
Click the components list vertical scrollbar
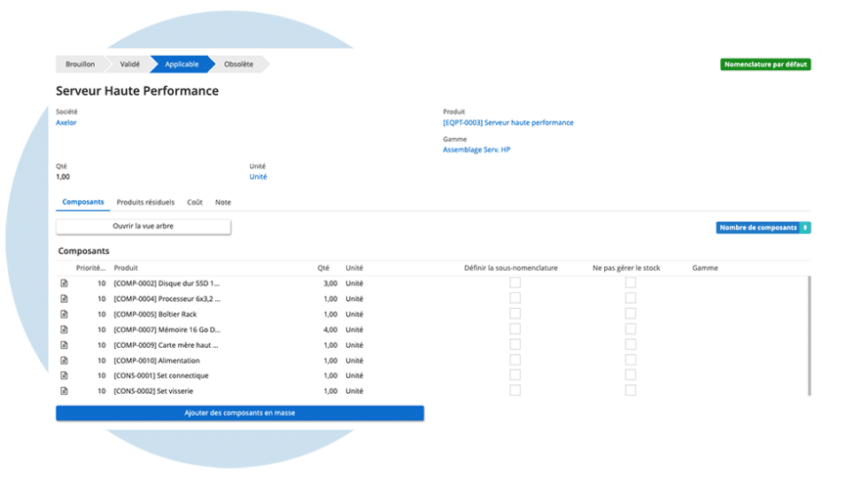(809, 336)
